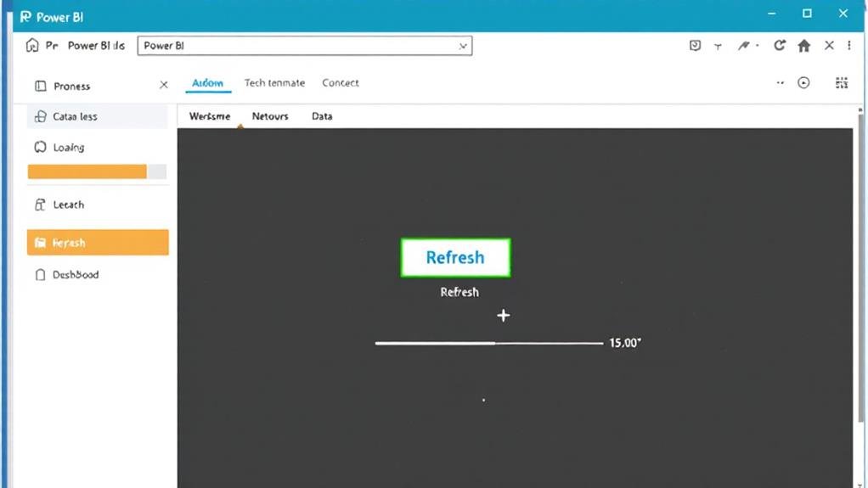Click the Loaing circular icon
The image size is (868, 488).
(x=40, y=147)
